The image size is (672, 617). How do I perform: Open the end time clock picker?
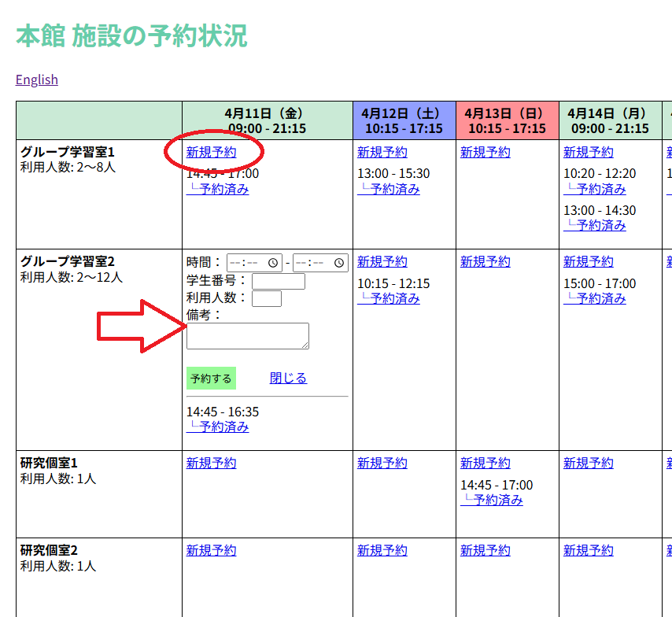[339, 263]
